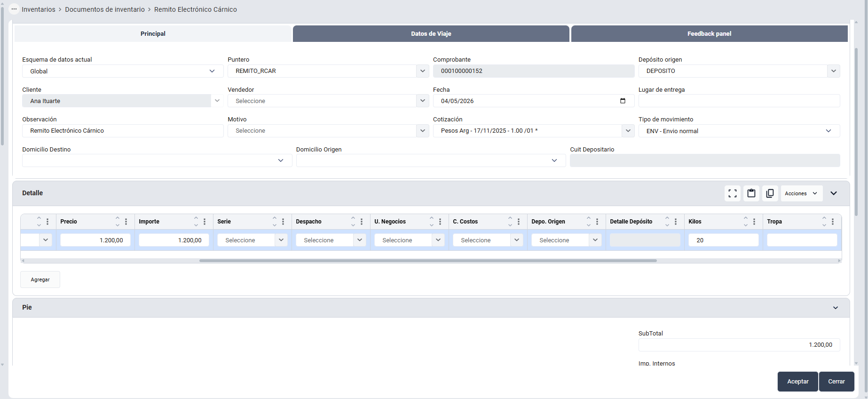Open Tropa column options menu
868x399 pixels.
(x=833, y=222)
